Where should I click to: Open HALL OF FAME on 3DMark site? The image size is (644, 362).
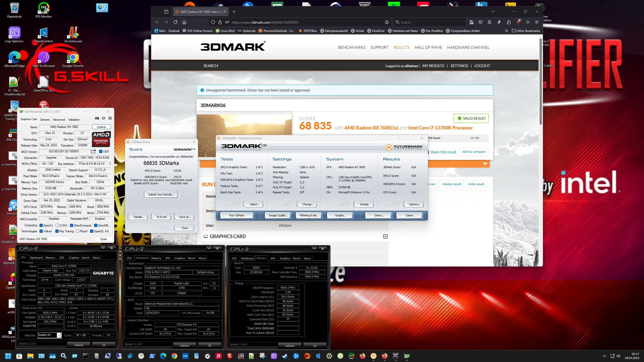click(x=428, y=47)
